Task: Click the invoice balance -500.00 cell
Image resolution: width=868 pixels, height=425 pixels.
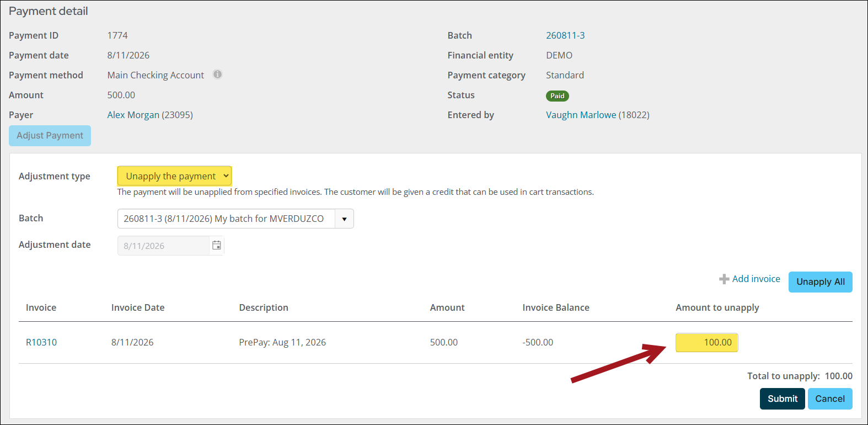Action: click(538, 342)
